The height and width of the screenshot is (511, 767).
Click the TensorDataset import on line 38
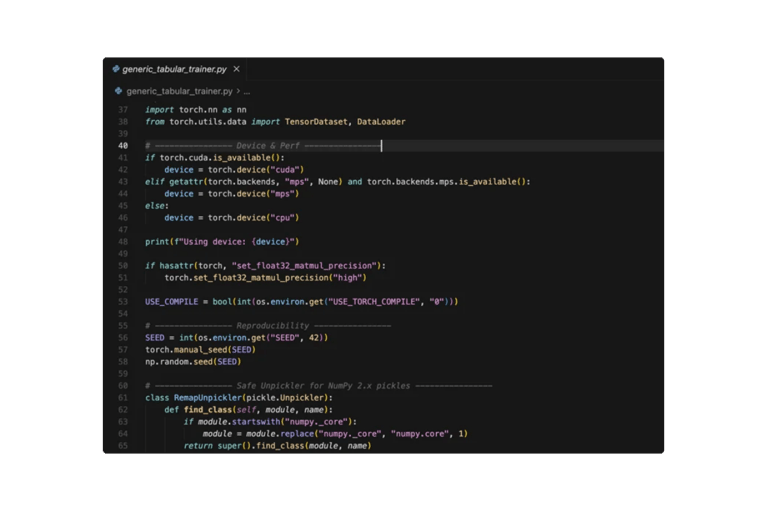pos(316,122)
